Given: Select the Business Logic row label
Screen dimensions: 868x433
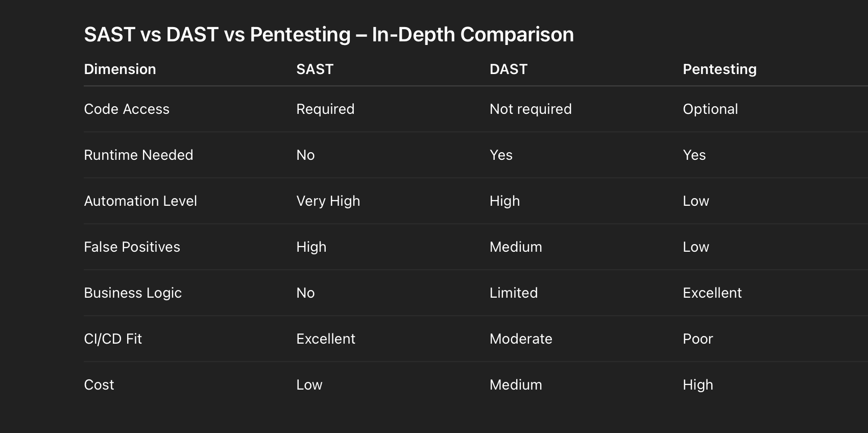Looking at the screenshot, I should click(133, 293).
